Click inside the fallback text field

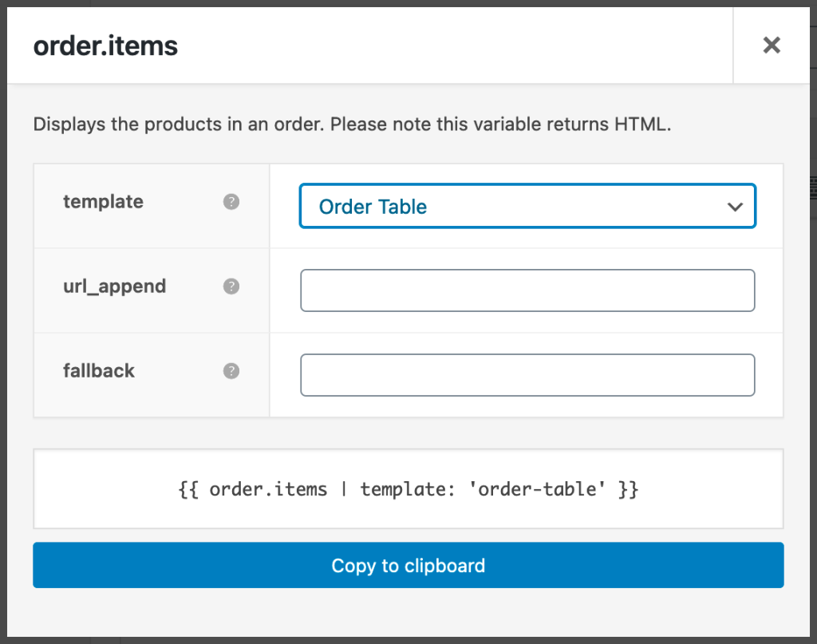point(527,374)
